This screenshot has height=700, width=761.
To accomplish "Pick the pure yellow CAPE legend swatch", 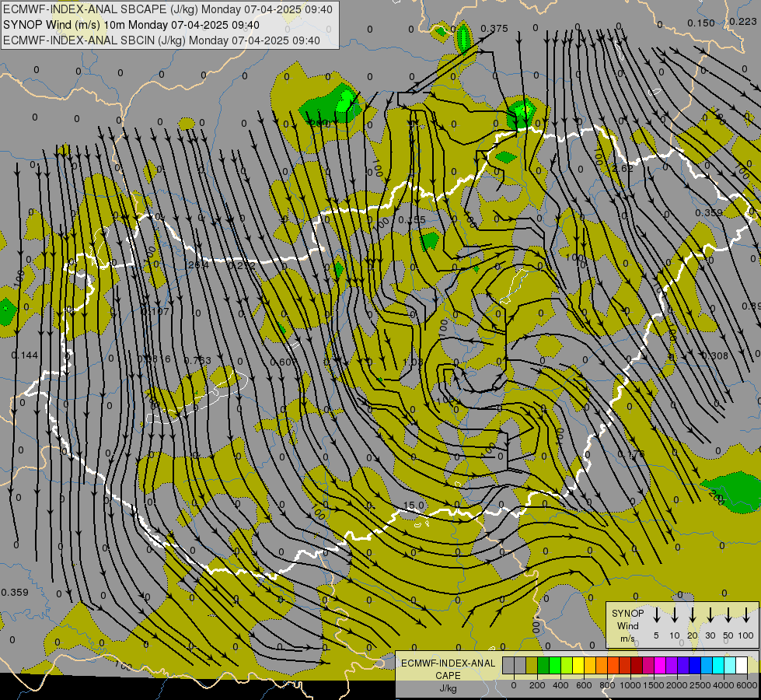I will click(x=578, y=666).
